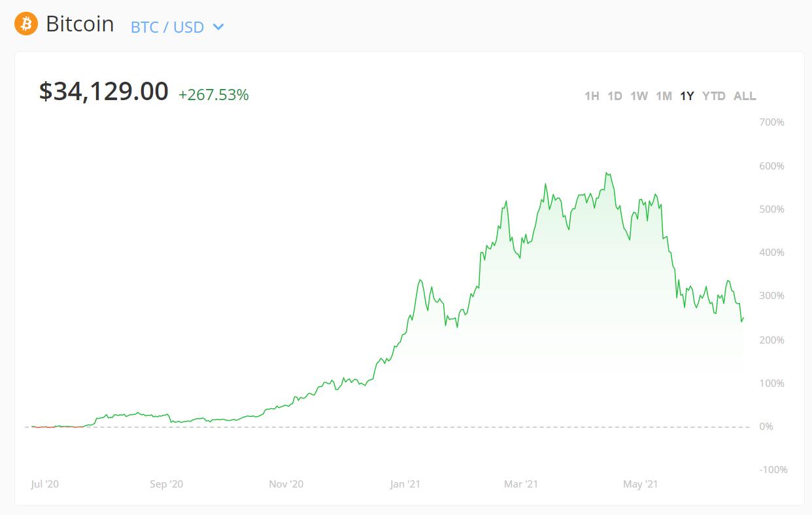Screen dimensions: 812x515
Task: Switch to the 1M monthly view
Action: click(x=664, y=96)
